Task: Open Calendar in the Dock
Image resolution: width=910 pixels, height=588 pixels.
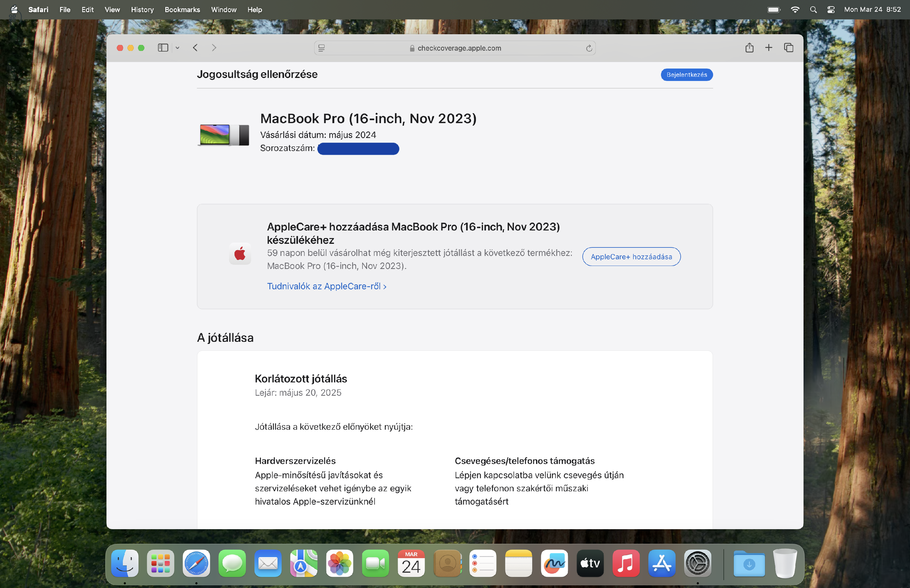Action: (x=411, y=563)
